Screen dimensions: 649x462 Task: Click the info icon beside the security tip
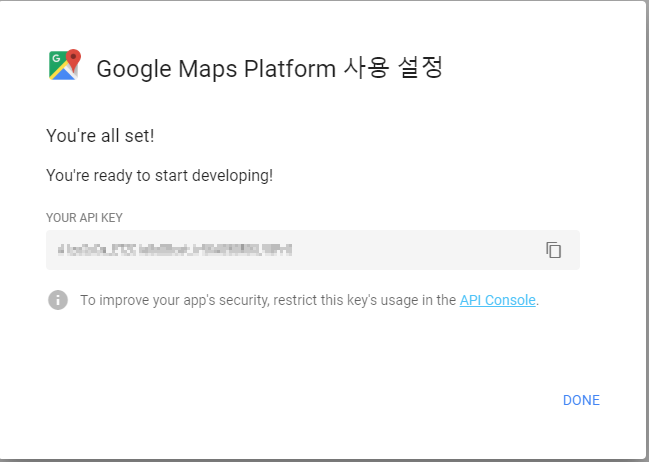click(x=58, y=300)
